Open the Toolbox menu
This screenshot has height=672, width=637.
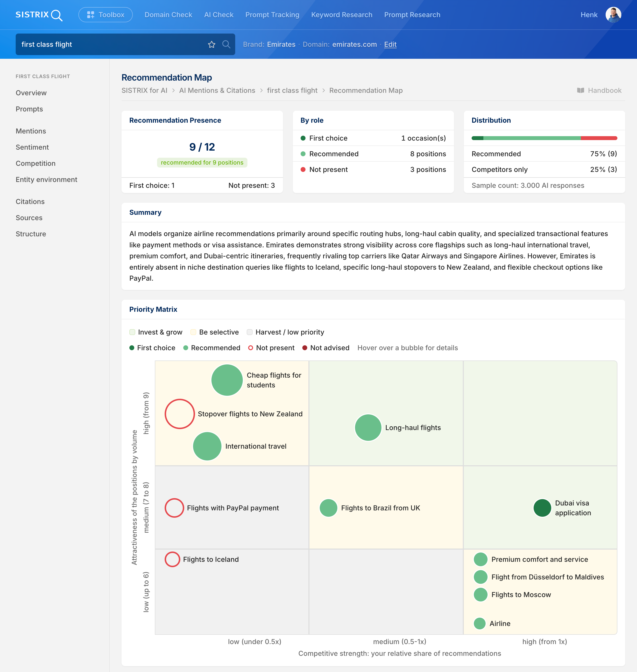[106, 15]
